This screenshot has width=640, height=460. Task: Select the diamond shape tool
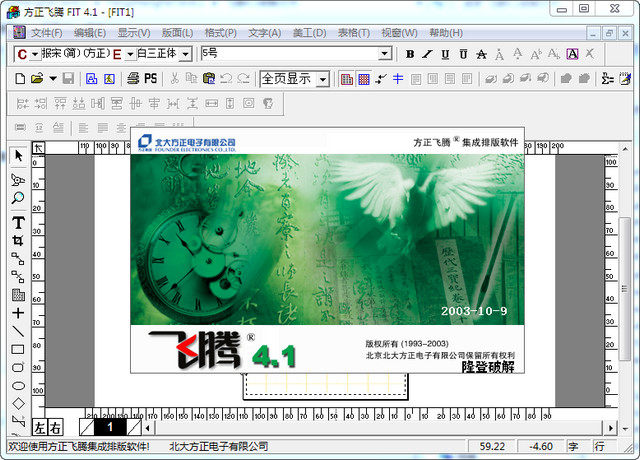point(18,403)
